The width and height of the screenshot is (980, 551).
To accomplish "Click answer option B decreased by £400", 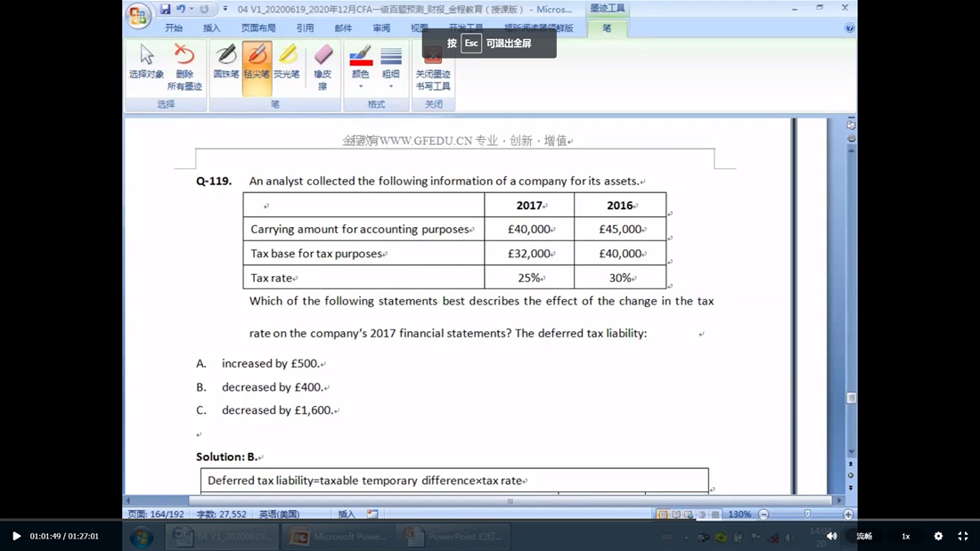I will (x=273, y=387).
